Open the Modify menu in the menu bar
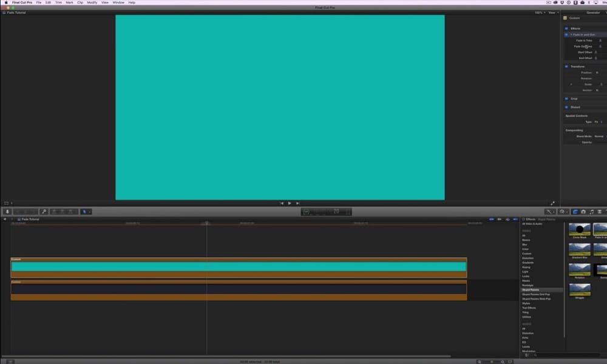Screen dimensions: 607x364 [x=91, y=2]
